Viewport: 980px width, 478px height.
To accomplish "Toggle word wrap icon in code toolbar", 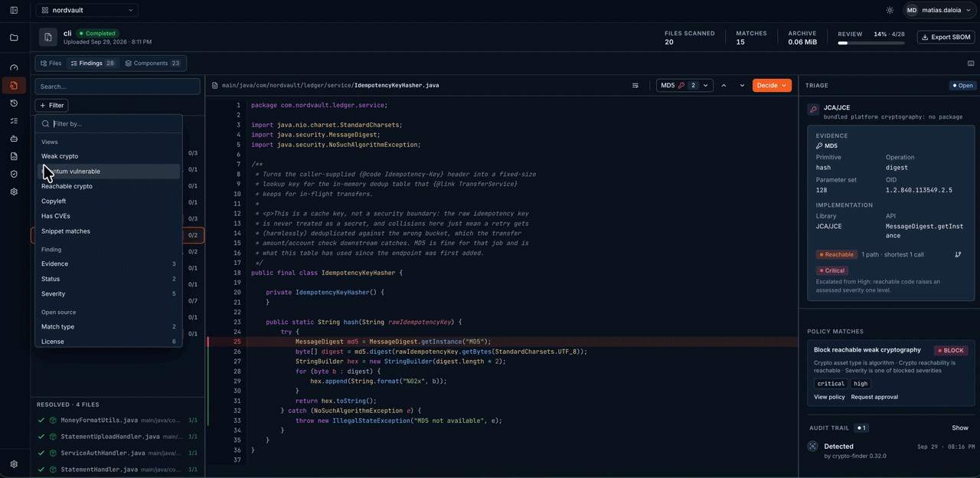I will pyautogui.click(x=635, y=86).
